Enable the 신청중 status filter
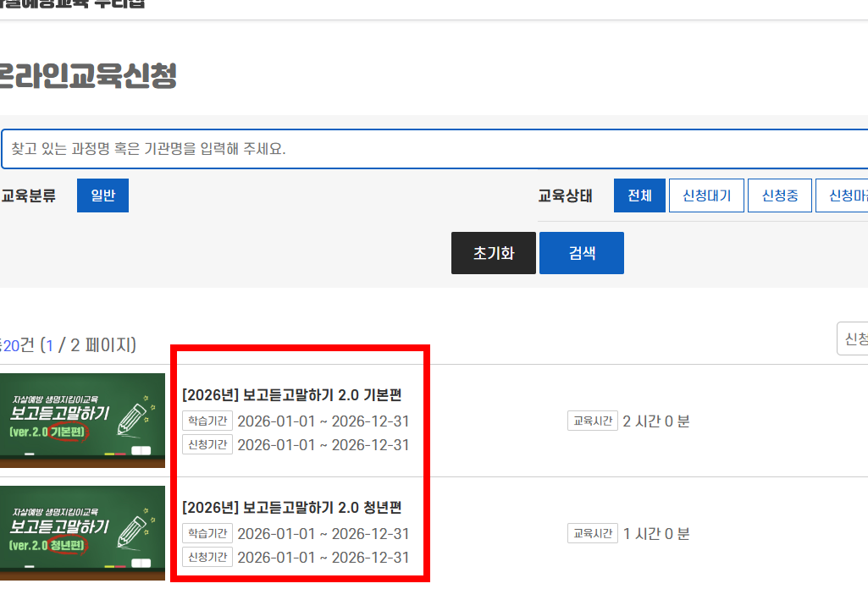The image size is (868, 589). point(779,195)
